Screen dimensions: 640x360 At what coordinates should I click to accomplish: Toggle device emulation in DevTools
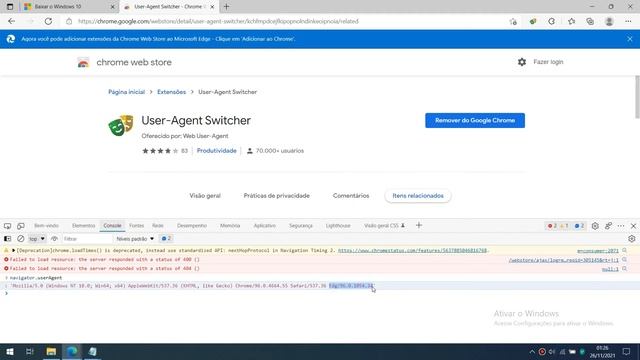pos(20,226)
